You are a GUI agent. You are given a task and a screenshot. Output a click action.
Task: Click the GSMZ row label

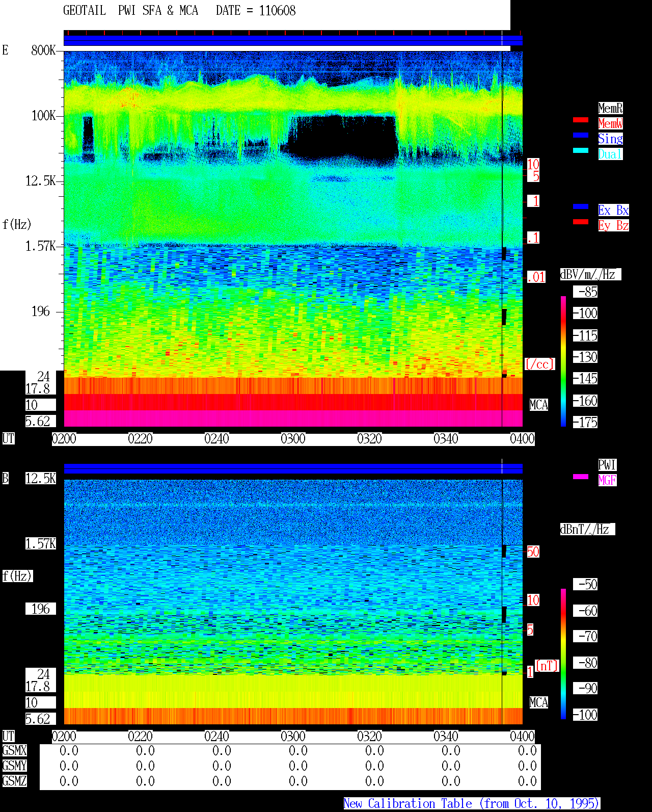tap(15, 781)
